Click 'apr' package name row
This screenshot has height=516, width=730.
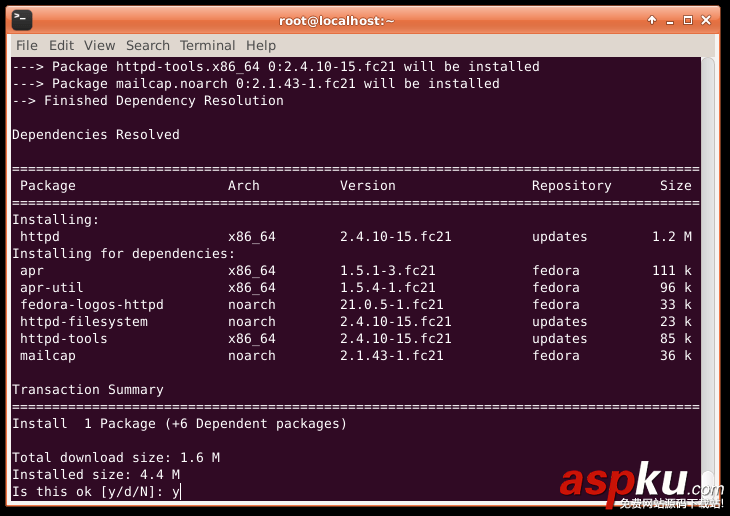(32, 271)
